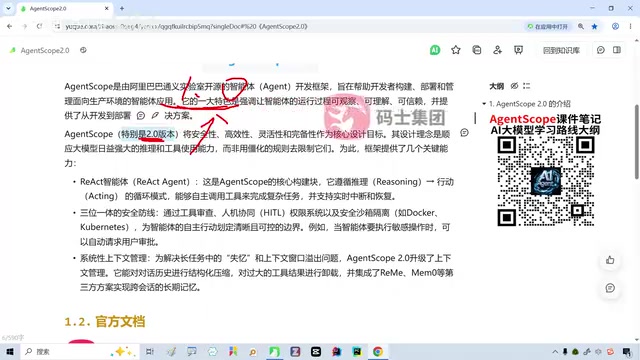Open the floating comment button below like
Screen dimensions: 640x360
(x=610, y=288)
